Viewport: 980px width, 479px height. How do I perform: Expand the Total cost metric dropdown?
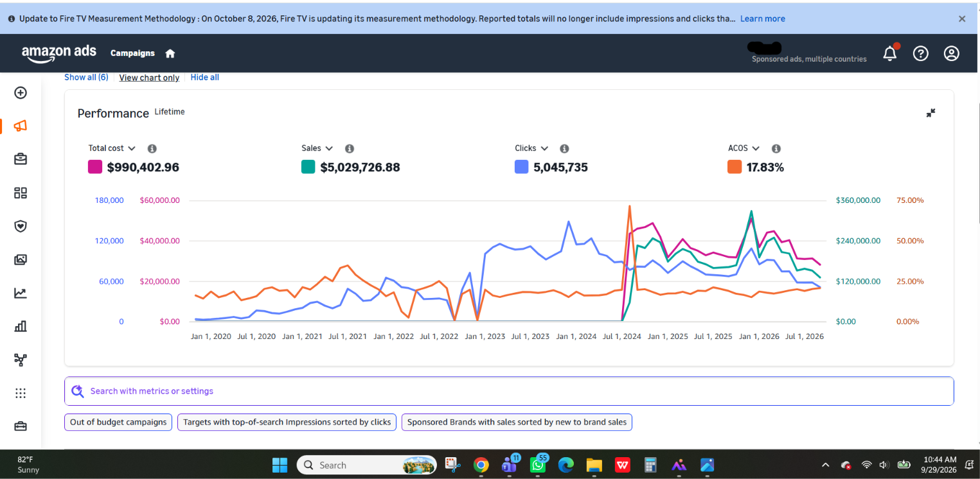tap(112, 148)
